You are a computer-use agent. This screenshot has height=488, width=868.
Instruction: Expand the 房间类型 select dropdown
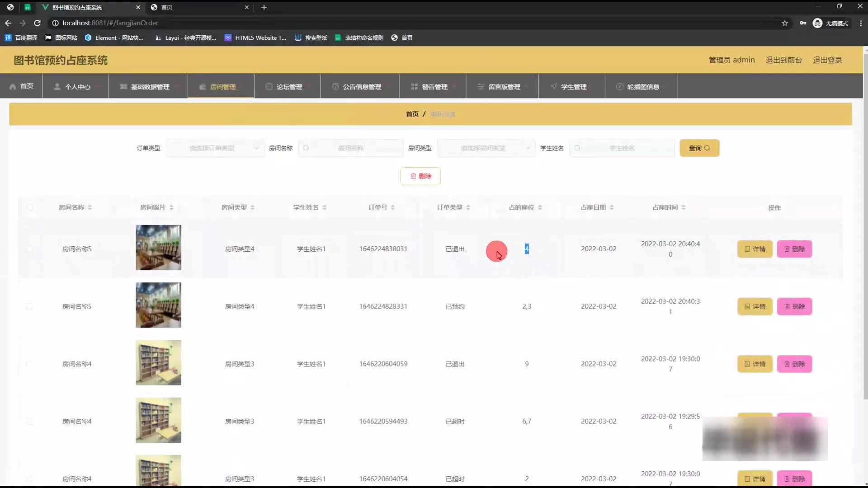point(486,148)
